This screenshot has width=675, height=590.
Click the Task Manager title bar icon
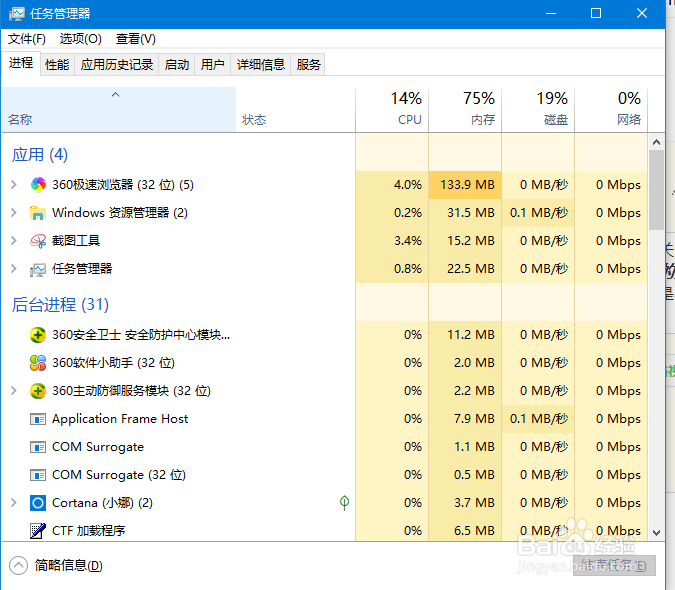click(17, 14)
